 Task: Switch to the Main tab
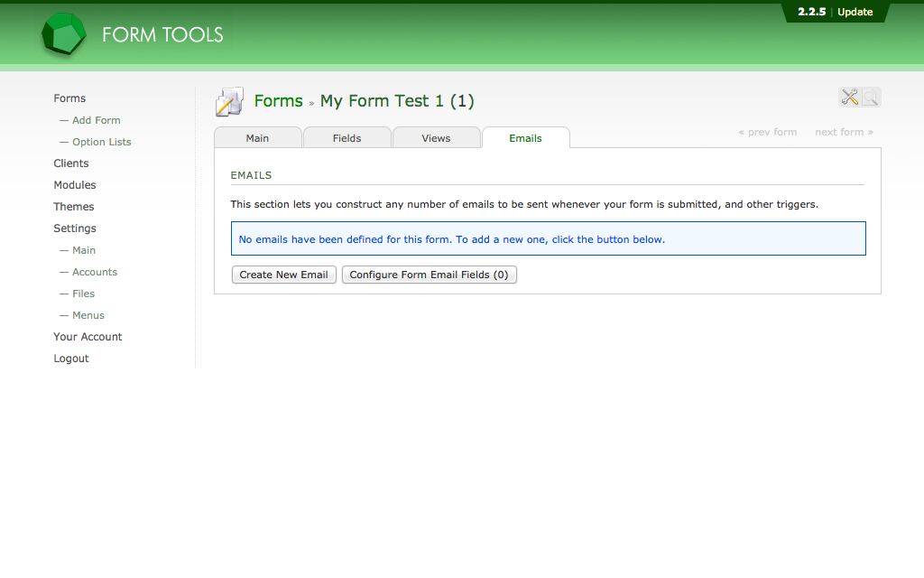[257, 137]
